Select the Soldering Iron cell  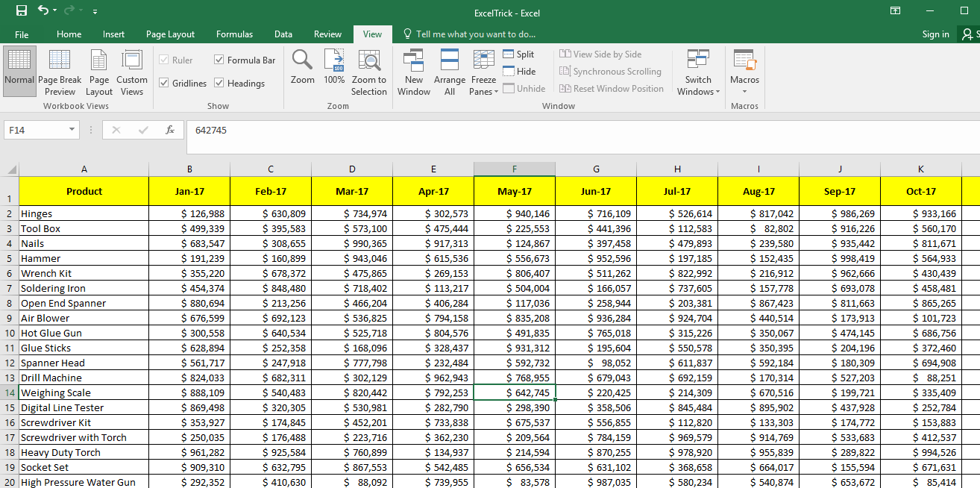pyautogui.click(x=84, y=288)
